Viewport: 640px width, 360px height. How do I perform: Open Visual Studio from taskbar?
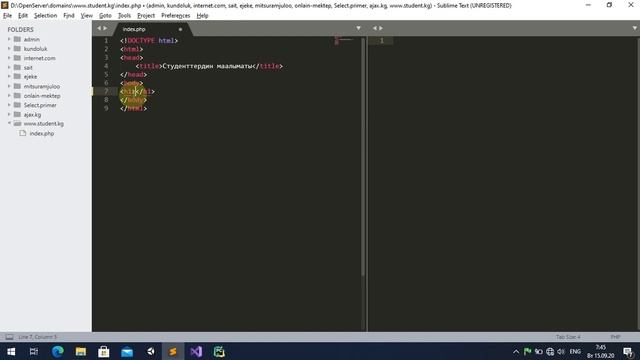click(196, 351)
